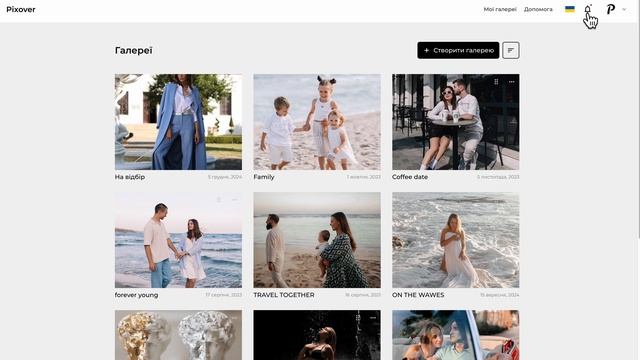The image size is (640, 360).
Task: Open the На відбір gallery thumbnail
Action: click(178, 122)
